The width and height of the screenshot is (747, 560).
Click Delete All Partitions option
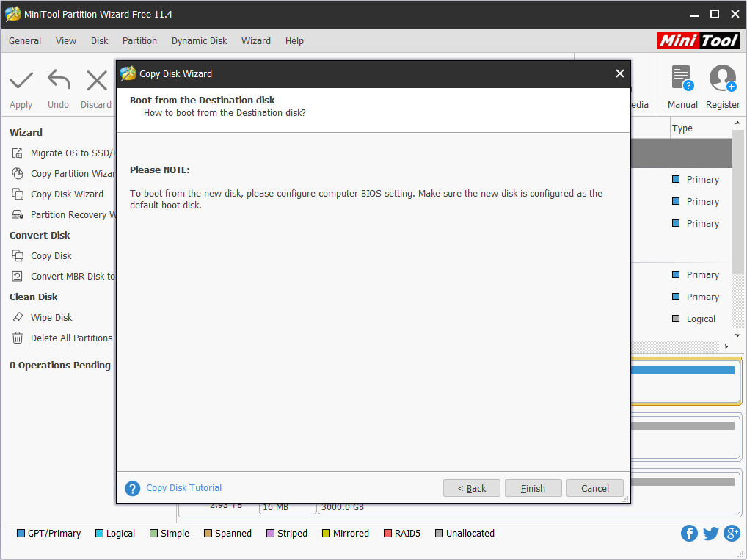pos(69,338)
